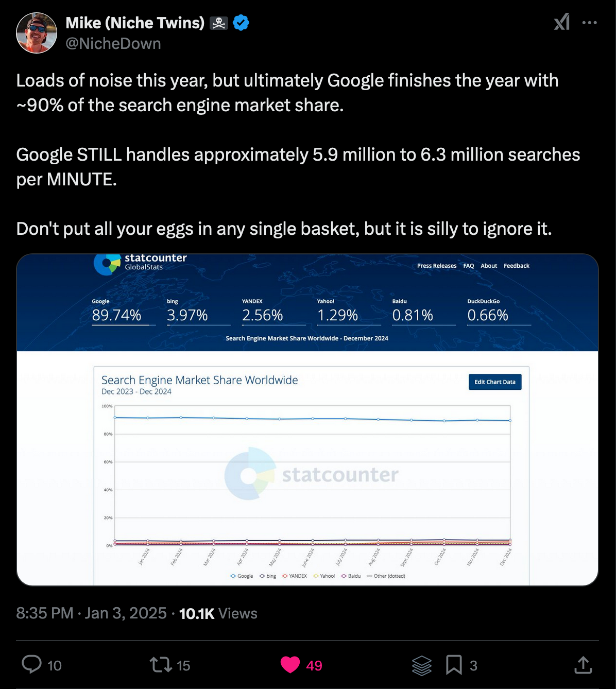Click Mike's profile avatar photo

click(37, 33)
